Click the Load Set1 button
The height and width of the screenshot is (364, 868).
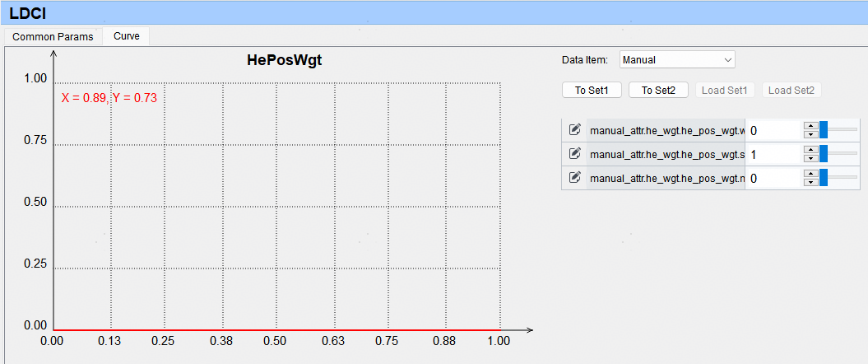pyautogui.click(x=725, y=91)
